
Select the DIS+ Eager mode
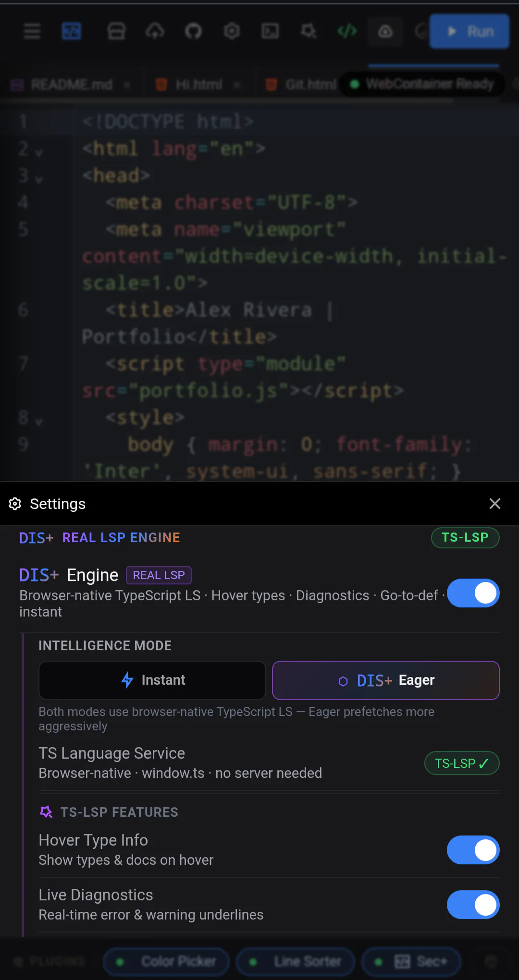(x=386, y=680)
